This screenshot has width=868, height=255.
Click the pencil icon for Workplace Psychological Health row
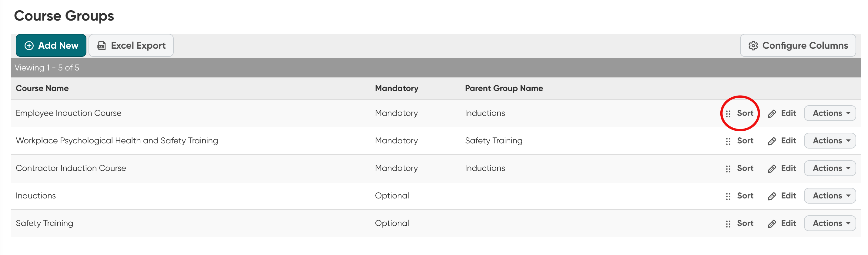pyautogui.click(x=772, y=141)
